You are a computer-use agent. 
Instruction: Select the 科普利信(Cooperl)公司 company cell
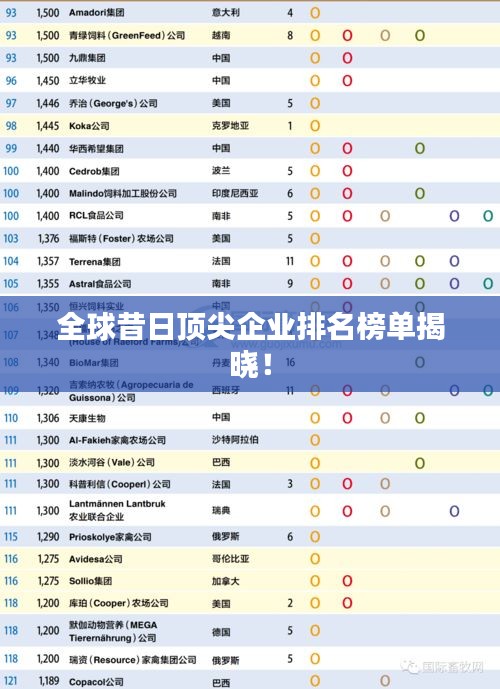(x=120, y=484)
